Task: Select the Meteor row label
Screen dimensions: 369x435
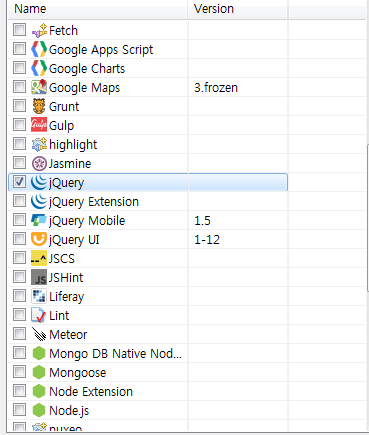Action: click(68, 335)
